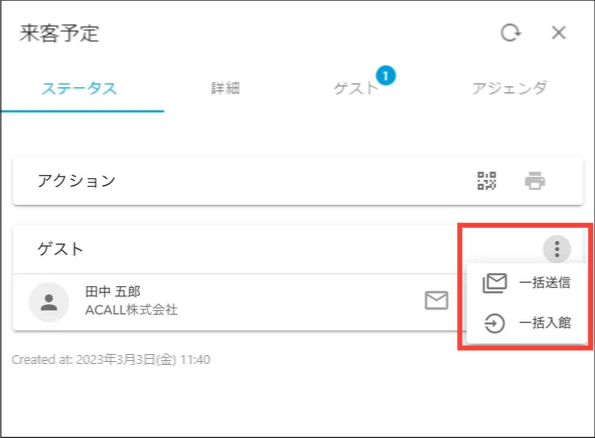Click the stacked mail icon beside 一括送信
Image resolution: width=595 pixels, height=438 pixels.
tap(494, 283)
